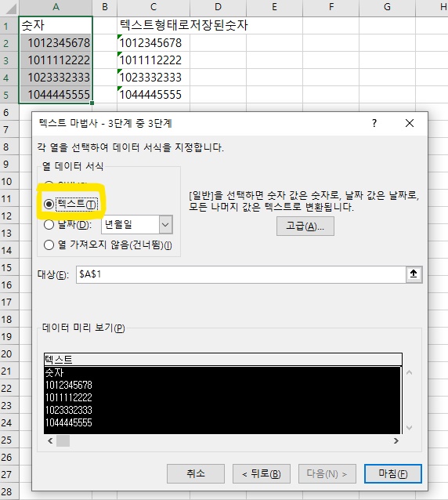Viewport: 448px width, 500px height.
Task: Click cell C3 with text number 1011112222
Action: click(154, 60)
